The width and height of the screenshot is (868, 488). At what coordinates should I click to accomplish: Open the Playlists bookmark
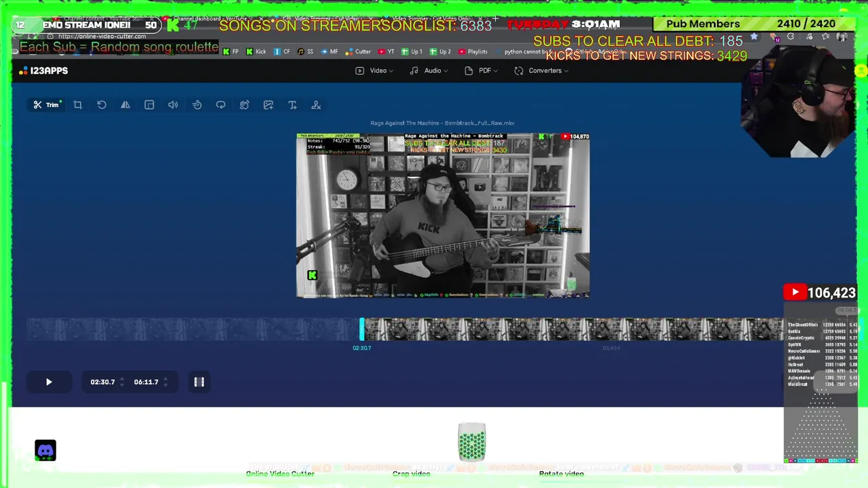coord(473,52)
